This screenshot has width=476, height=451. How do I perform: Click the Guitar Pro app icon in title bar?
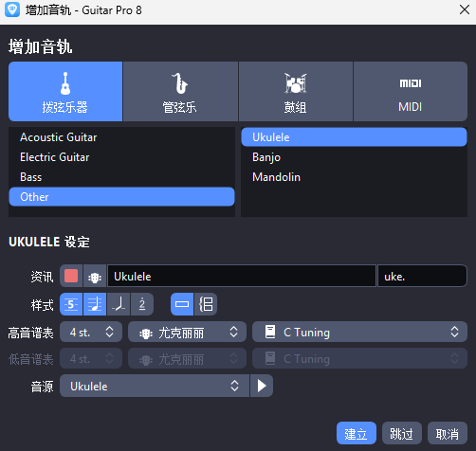coord(12,9)
